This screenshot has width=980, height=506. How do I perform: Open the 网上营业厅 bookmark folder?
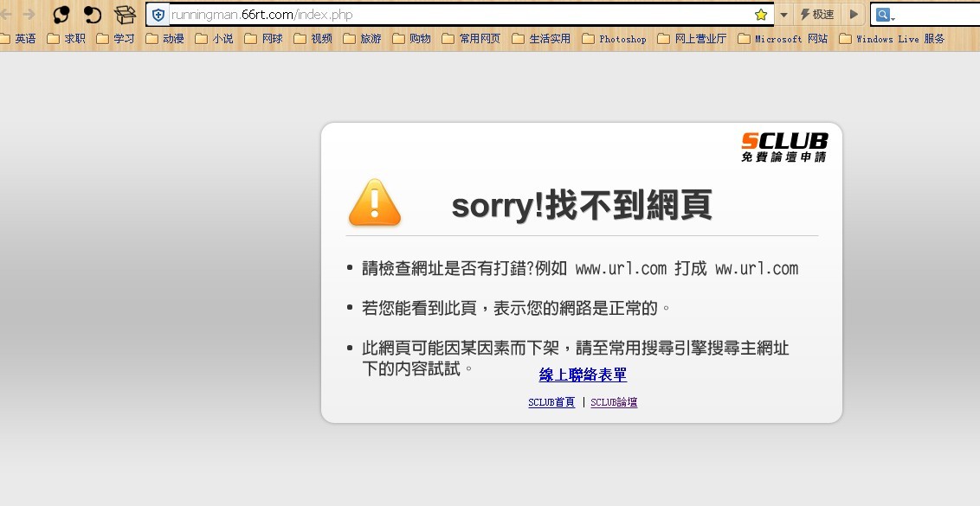click(692, 39)
